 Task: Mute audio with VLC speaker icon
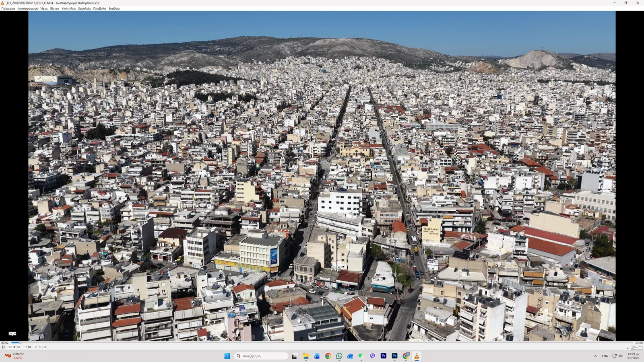[x=628, y=348]
